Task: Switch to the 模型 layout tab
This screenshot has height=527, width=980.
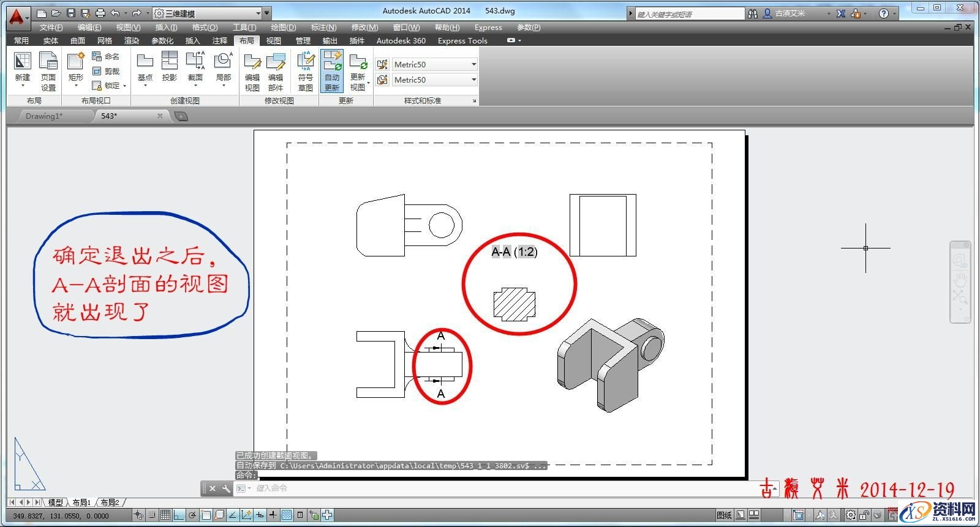Action: click(x=56, y=503)
